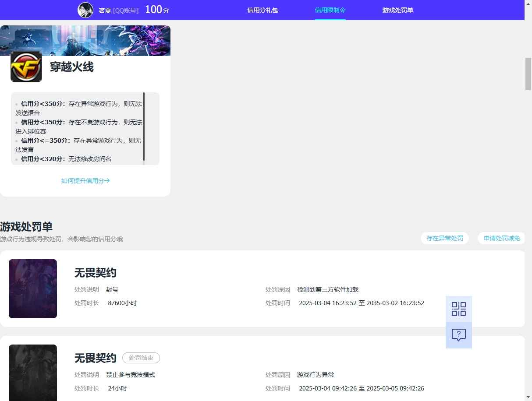Open the 信用分礼包 tab
532x401 pixels.
(x=262, y=10)
